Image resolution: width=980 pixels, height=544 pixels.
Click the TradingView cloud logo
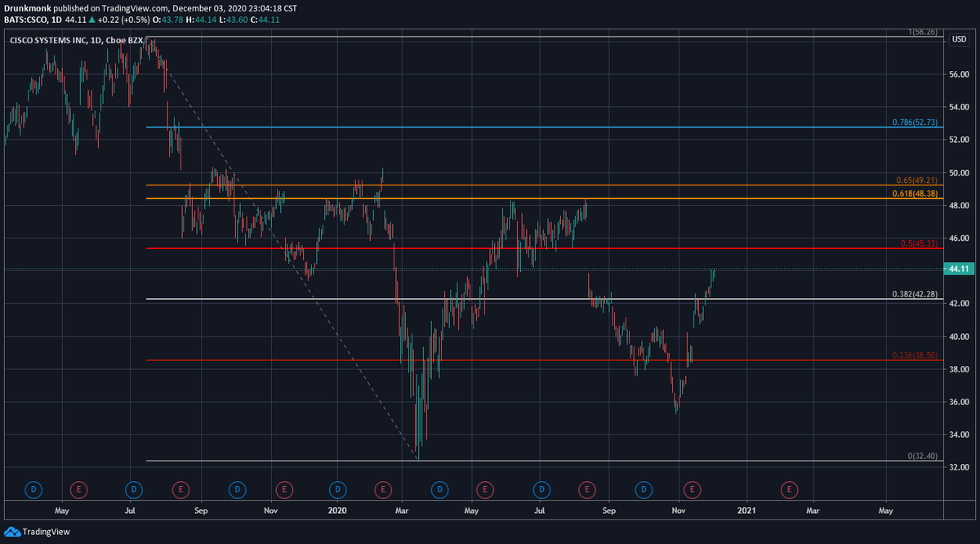point(11,532)
